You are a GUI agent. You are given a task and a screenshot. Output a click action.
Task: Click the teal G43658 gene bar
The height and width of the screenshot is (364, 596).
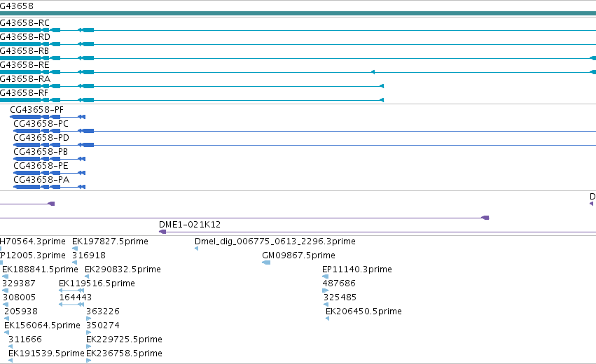click(x=298, y=14)
